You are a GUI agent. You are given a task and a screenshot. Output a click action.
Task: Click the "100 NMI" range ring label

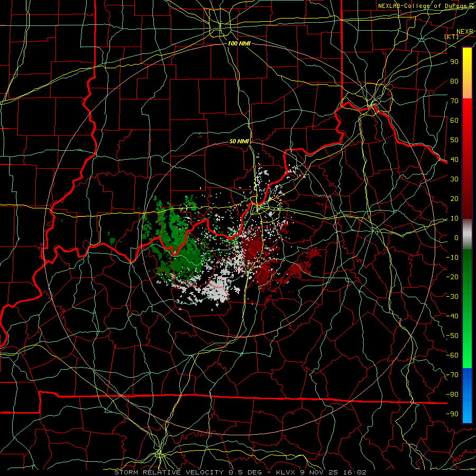pos(239,43)
